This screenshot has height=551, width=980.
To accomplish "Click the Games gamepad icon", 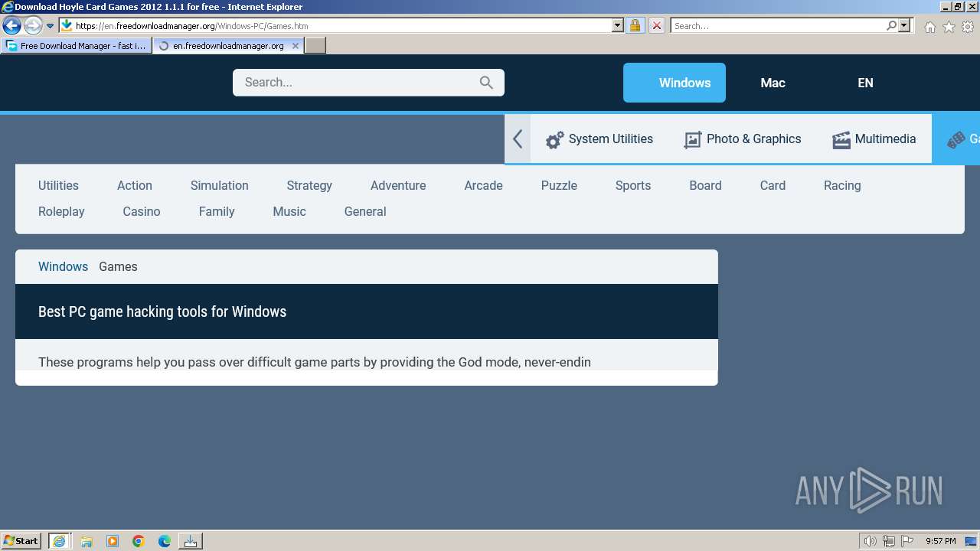I will [x=955, y=140].
